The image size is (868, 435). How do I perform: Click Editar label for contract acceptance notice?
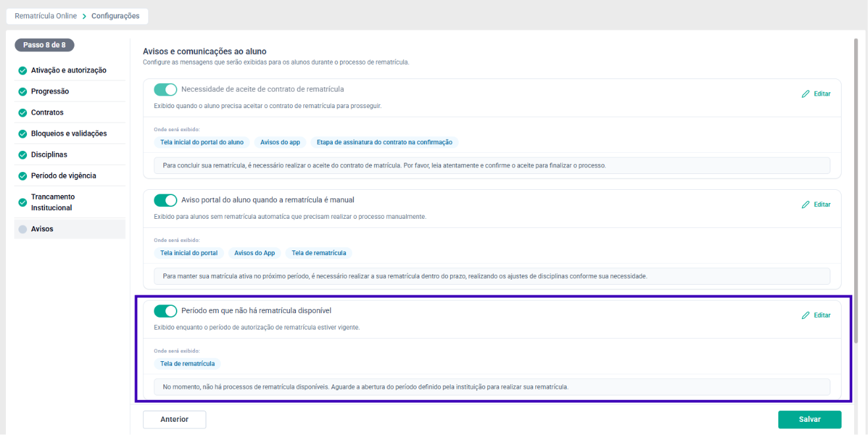pyautogui.click(x=822, y=94)
